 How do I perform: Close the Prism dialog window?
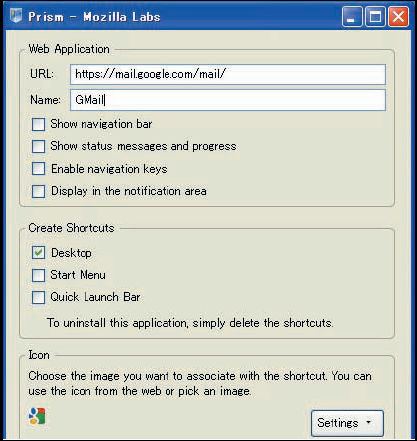pyautogui.click(x=398, y=16)
